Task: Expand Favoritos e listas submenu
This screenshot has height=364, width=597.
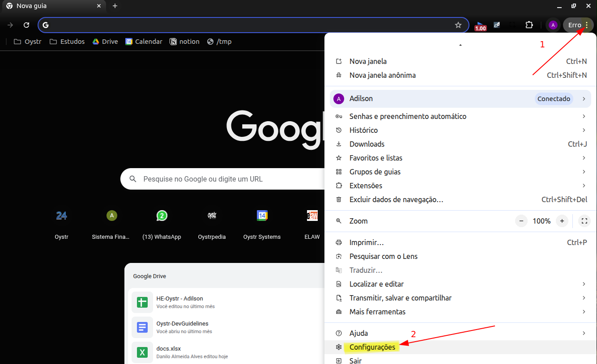Action: click(x=461, y=158)
